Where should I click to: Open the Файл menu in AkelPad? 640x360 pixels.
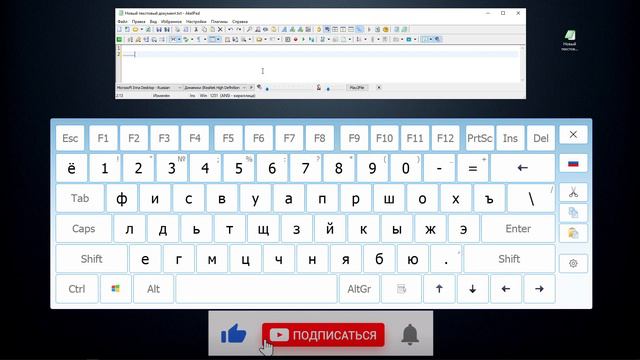click(x=122, y=21)
